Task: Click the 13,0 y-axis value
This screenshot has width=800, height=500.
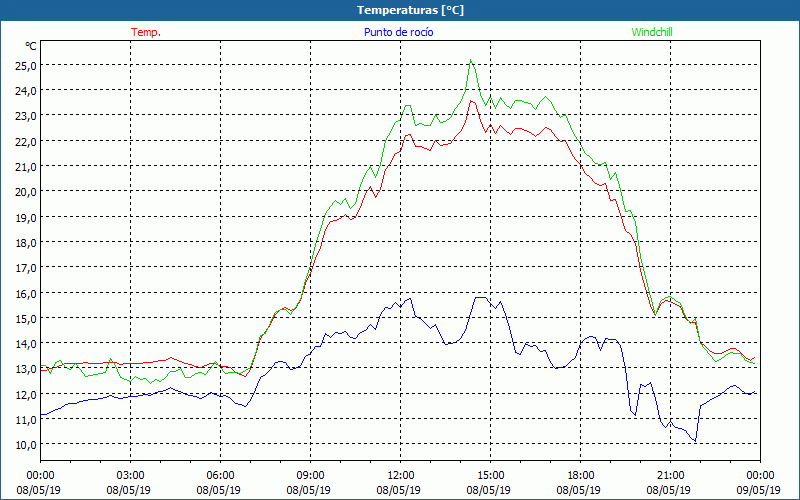Action: coord(26,369)
